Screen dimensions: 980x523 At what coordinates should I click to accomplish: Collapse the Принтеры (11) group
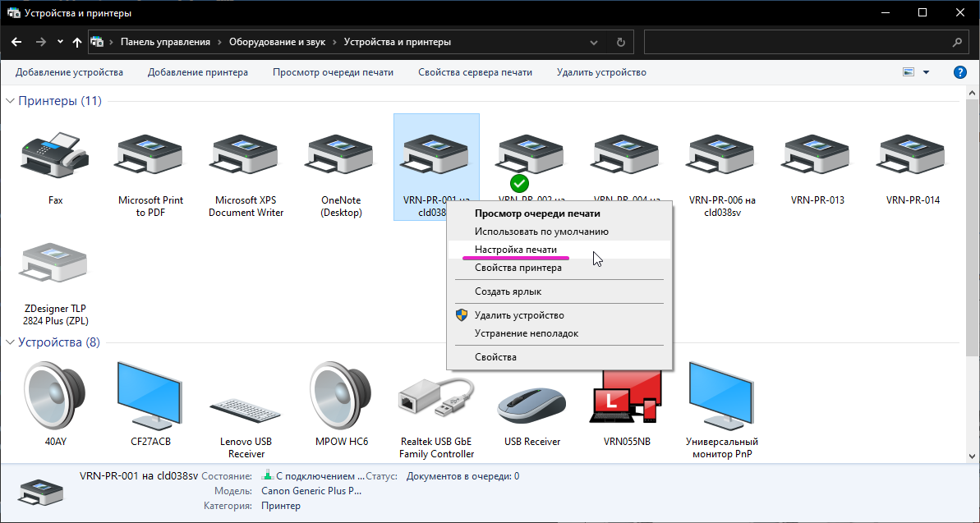[x=11, y=101]
